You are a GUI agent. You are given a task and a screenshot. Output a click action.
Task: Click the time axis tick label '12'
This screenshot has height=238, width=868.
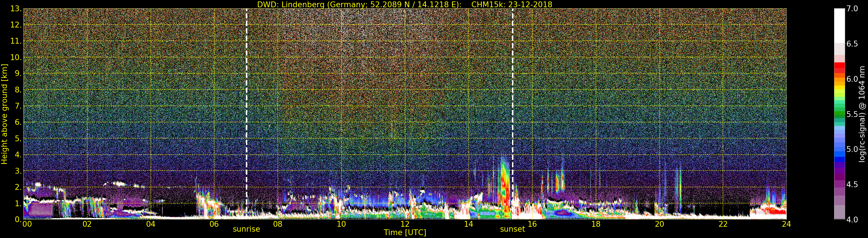(x=405, y=224)
